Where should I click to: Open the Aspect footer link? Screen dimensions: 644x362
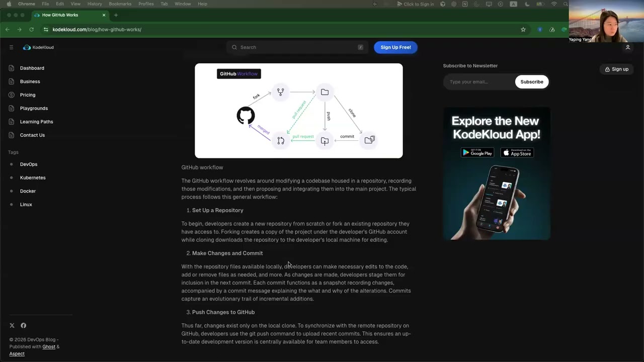(x=17, y=354)
